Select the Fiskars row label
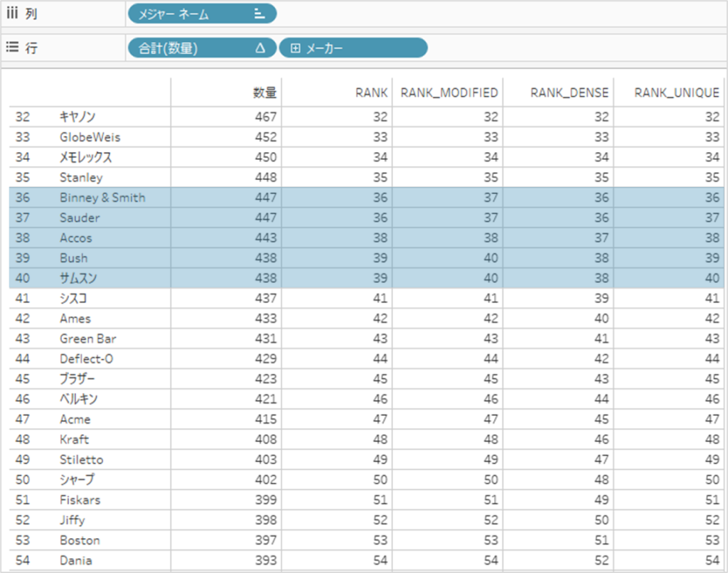Viewport: 728px width, 573px height. pos(80,500)
